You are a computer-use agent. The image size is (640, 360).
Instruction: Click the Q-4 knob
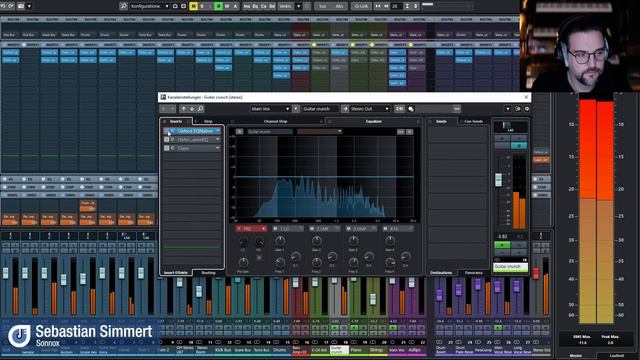pyautogui.click(x=405, y=257)
